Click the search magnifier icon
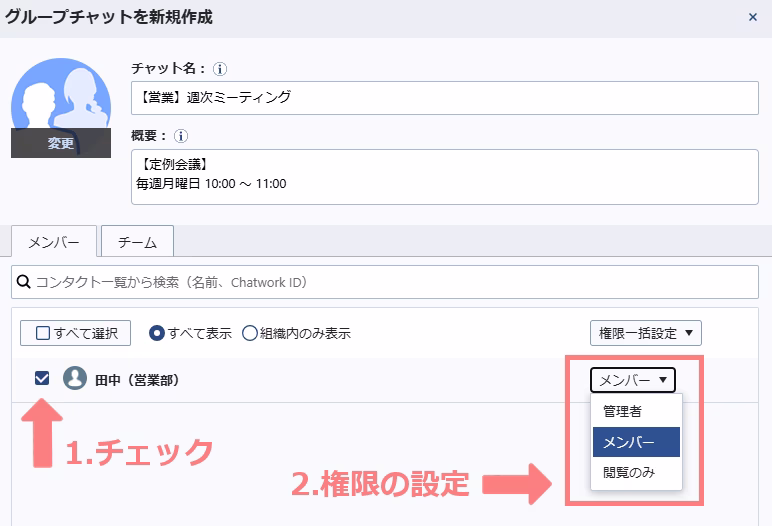Viewport: 772px width, 526px height. point(23,282)
